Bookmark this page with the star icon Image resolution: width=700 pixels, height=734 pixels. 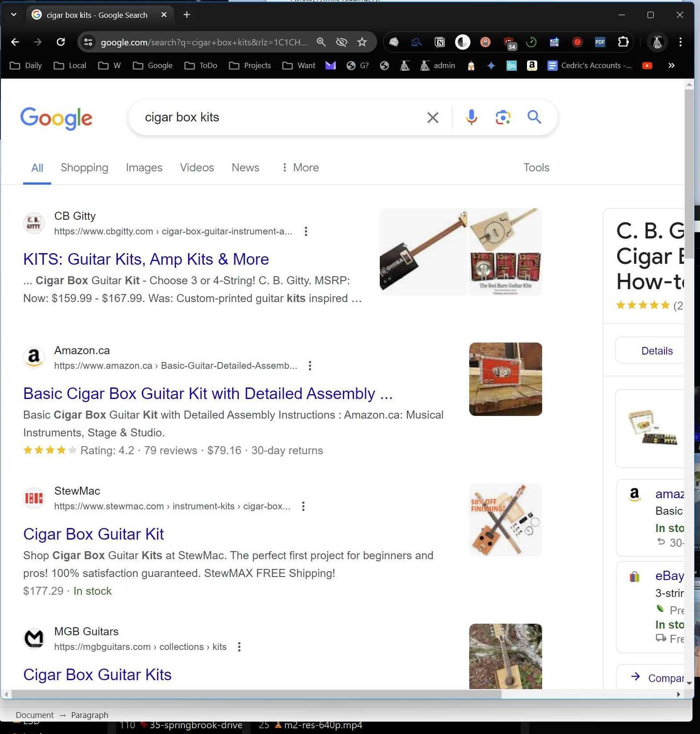(362, 42)
